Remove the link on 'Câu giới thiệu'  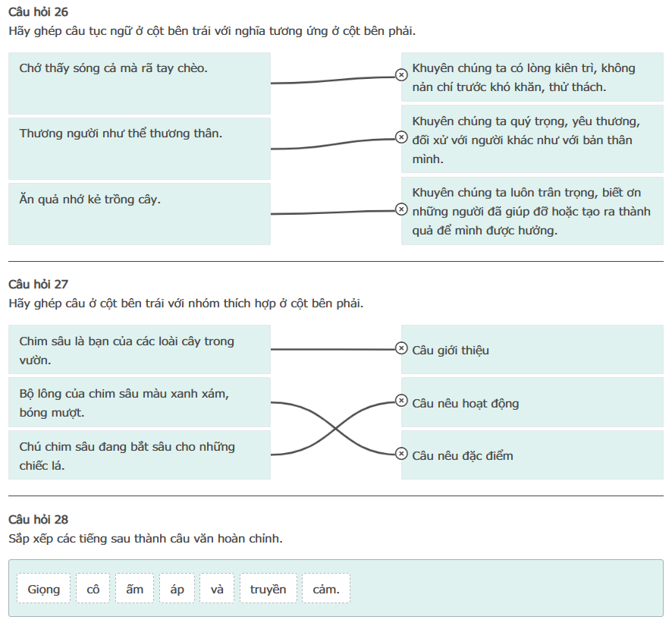click(x=401, y=348)
